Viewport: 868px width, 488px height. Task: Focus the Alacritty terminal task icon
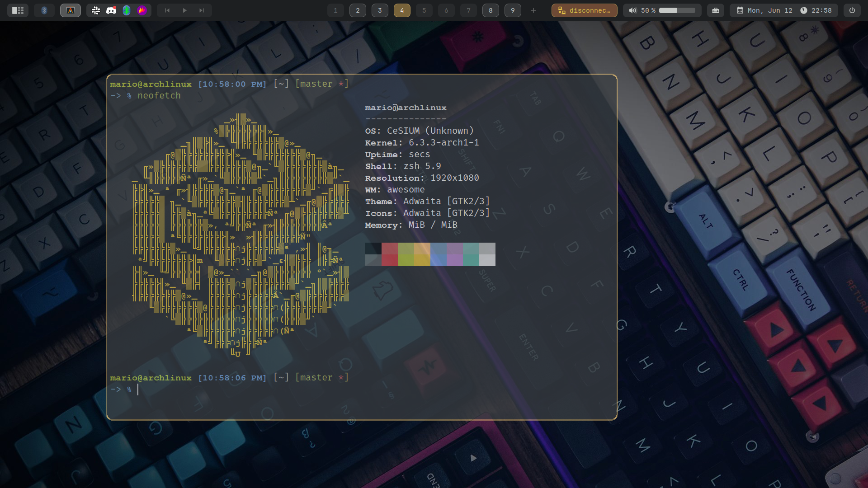point(71,10)
